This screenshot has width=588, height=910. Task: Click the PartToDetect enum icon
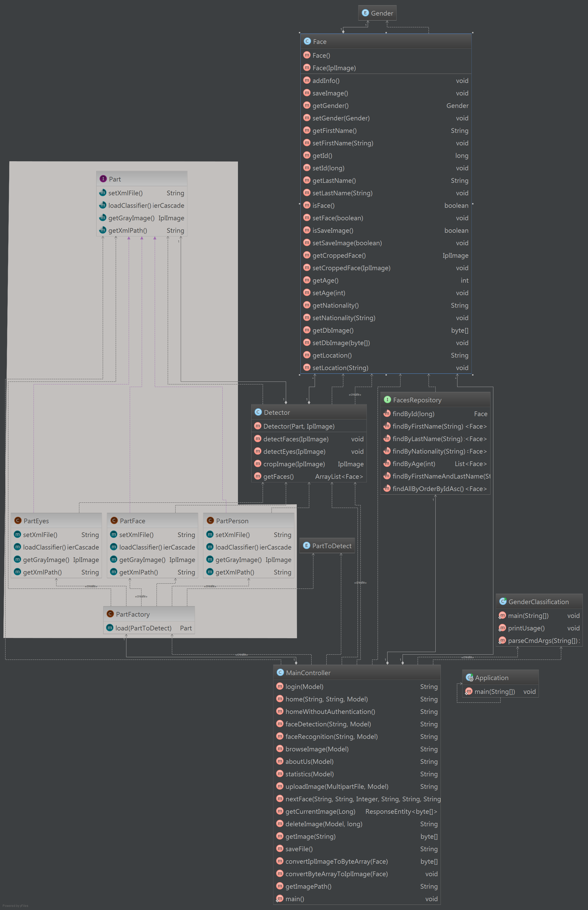click(306, 545)
